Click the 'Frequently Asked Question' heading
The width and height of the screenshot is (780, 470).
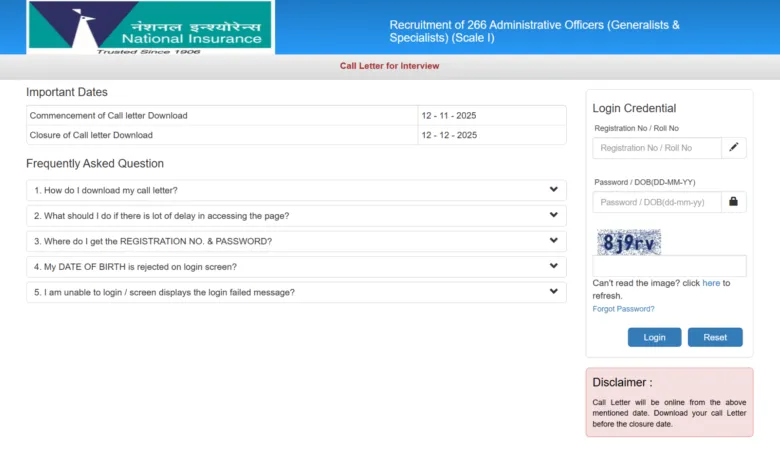click(95, 164)
